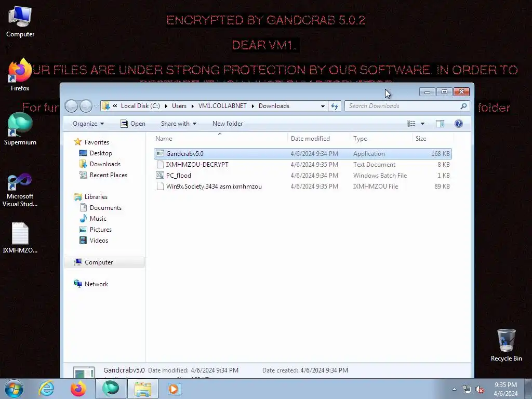Open Recent Places in the navigation pane
Screen dimensions: 532x399
click(108, 175)
